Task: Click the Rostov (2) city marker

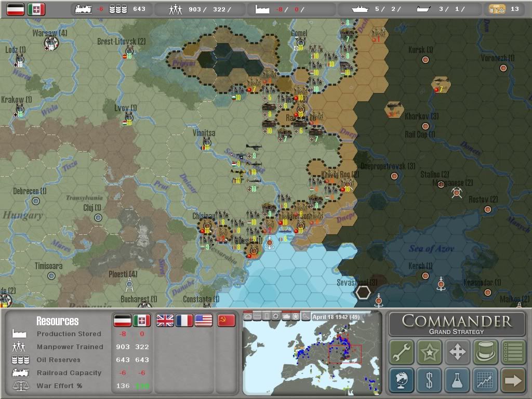Action: [x=487, y=209]
